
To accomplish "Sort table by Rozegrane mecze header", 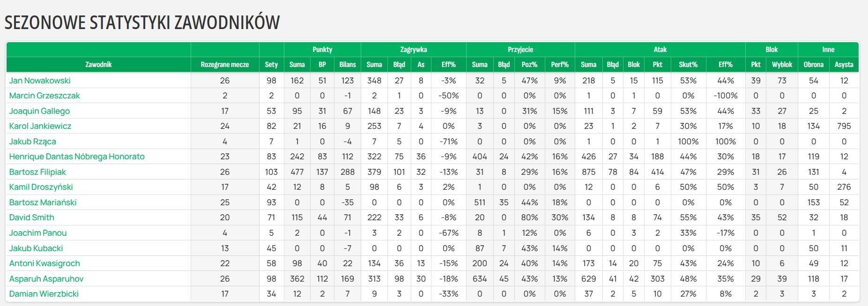I will (x=225, y=65).
